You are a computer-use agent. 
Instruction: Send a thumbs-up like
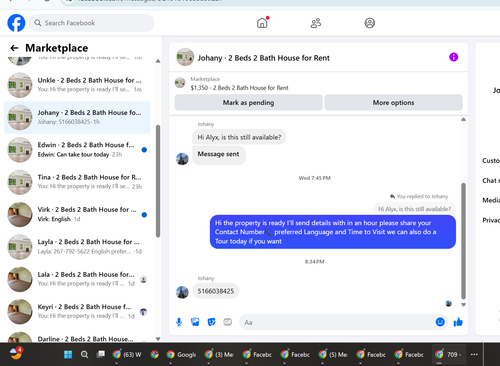point(458,322)
